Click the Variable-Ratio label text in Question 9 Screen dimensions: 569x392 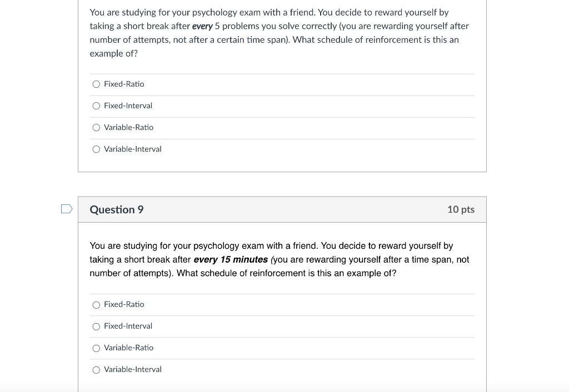(x=129, y=348)
